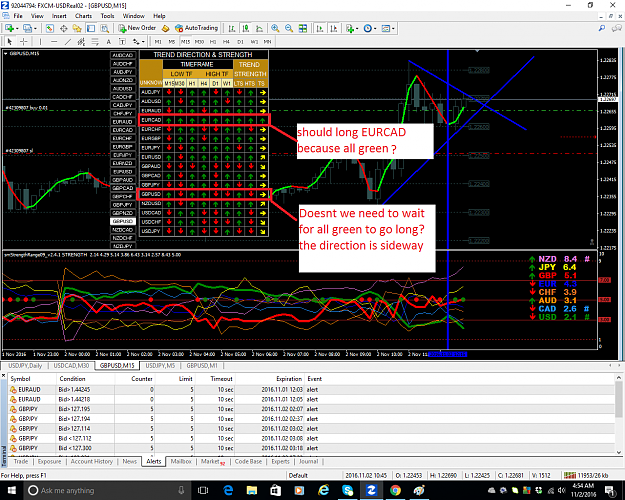Switch to the D1 timeframe
Screen dimensions: 625x500
pyautogui.click(x=240, y=41)
